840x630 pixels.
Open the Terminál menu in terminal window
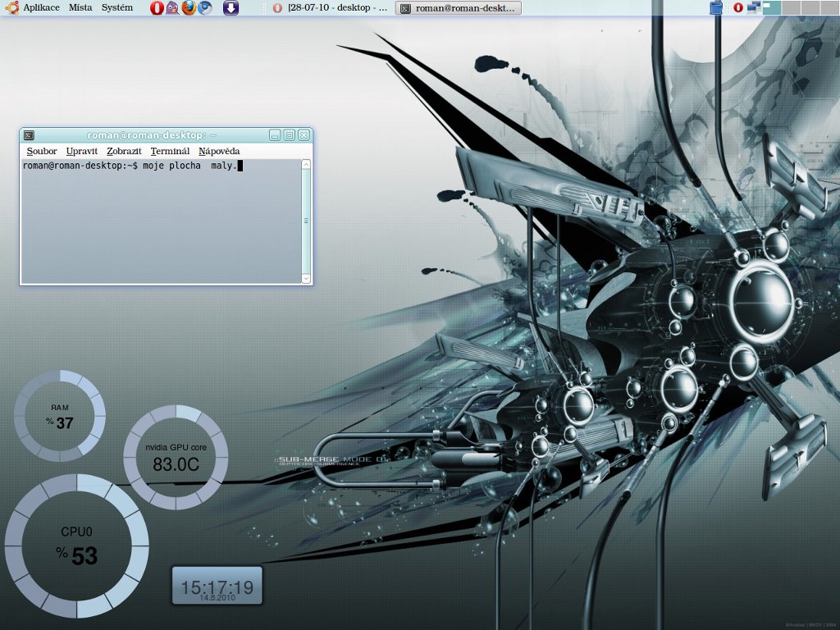pyautogui.click(x=170, y=152)
